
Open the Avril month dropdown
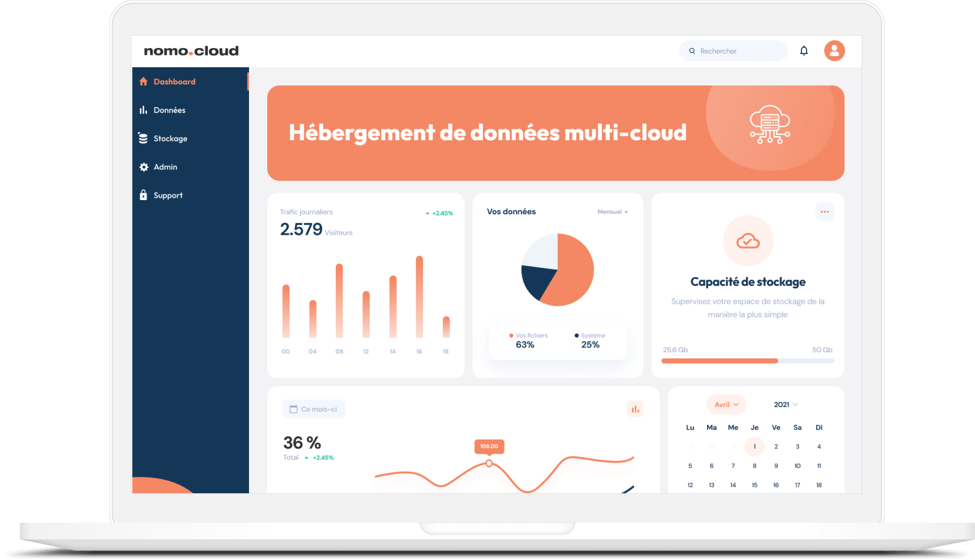tap(726, 405)
